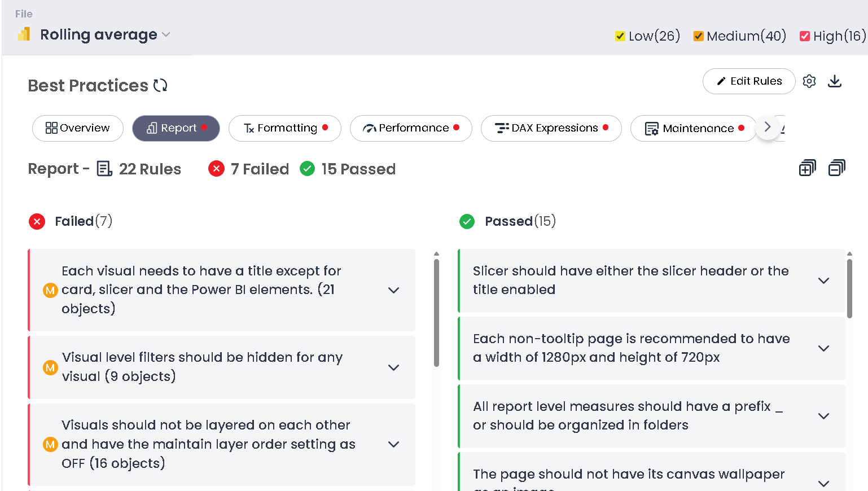Open the DAX Expressions tab
This screenshot has height=491, width=868.
point(551,128)
